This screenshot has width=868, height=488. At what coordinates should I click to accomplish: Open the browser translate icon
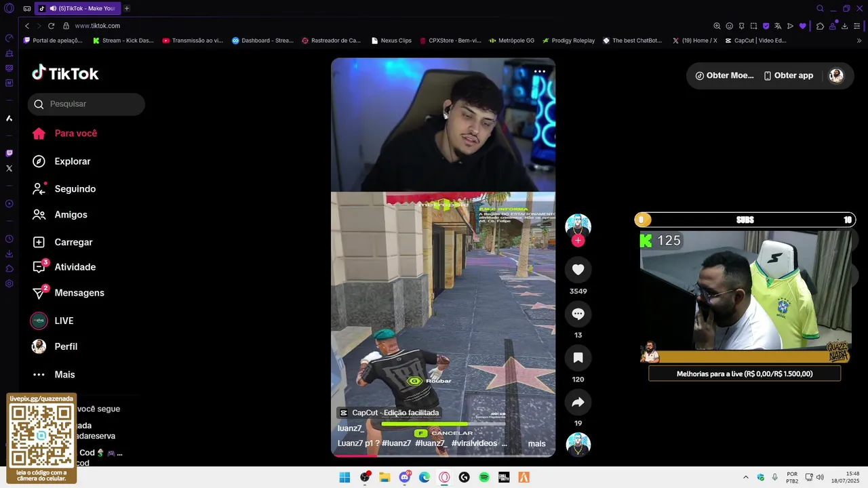coord(778,26)
